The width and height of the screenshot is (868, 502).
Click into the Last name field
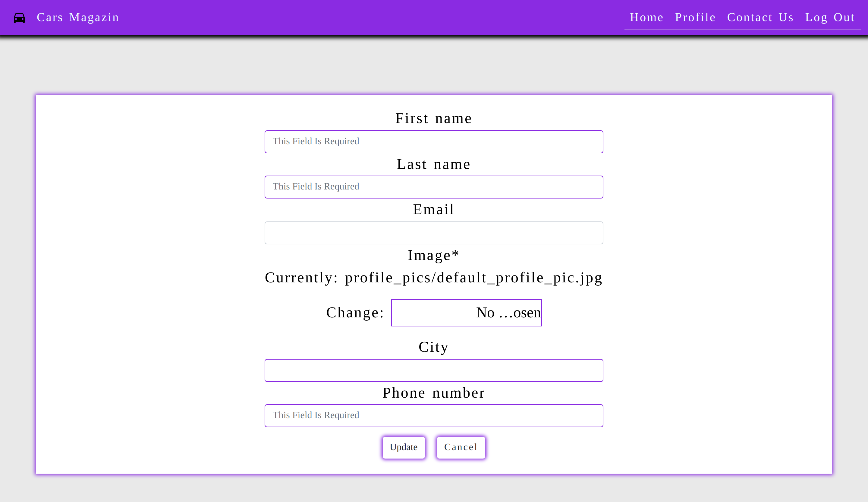point(434,187)
